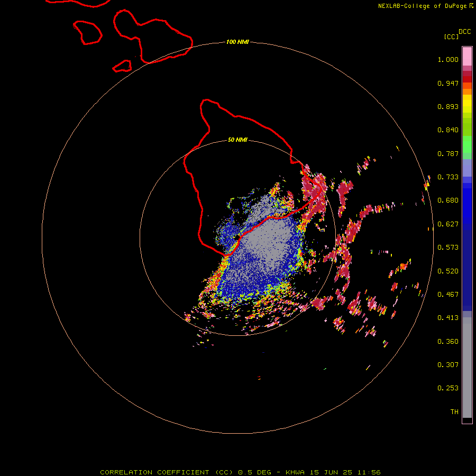The image size is (476, 476).
Task: Click the 0.413 color scale value
Action: (x=448, y=318)
